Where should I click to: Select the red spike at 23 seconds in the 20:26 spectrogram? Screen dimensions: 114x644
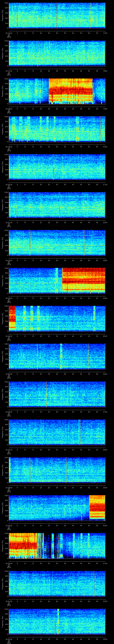[46, 394]
